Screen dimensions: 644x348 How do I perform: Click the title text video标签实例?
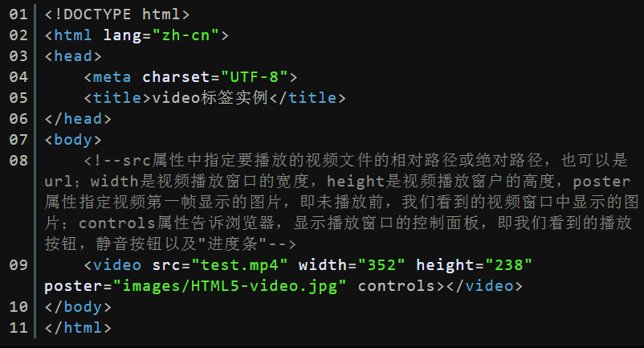pyautogui.click(x=210, y=98)
